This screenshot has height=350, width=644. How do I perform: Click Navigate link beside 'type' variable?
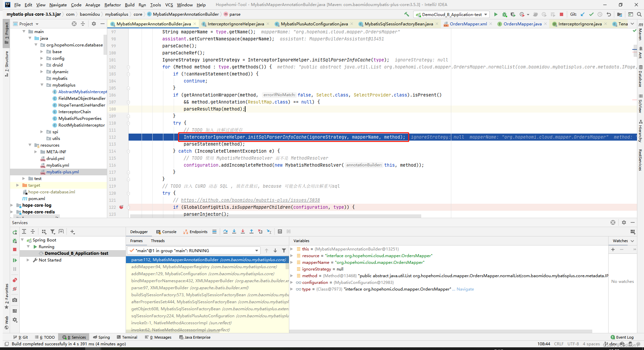pyautogui.click(x=465, y=289)
